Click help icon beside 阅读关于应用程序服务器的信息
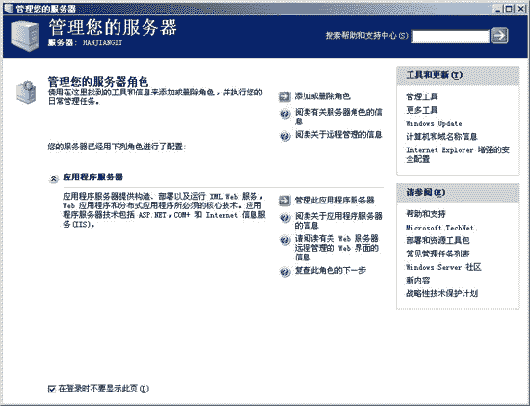This screenshot has width=530, height=406. coord(285,218)
